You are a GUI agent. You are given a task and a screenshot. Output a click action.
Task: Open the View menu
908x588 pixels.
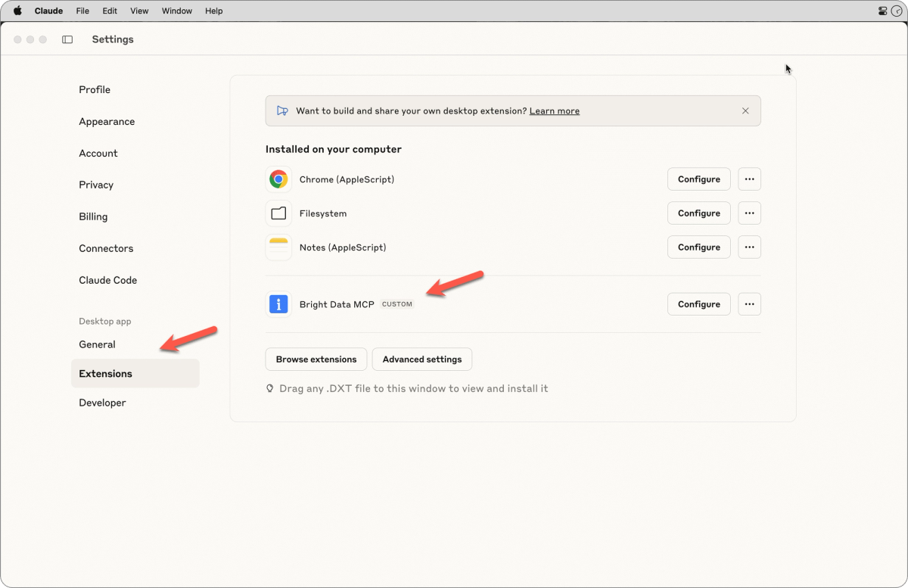pos(139,11)
